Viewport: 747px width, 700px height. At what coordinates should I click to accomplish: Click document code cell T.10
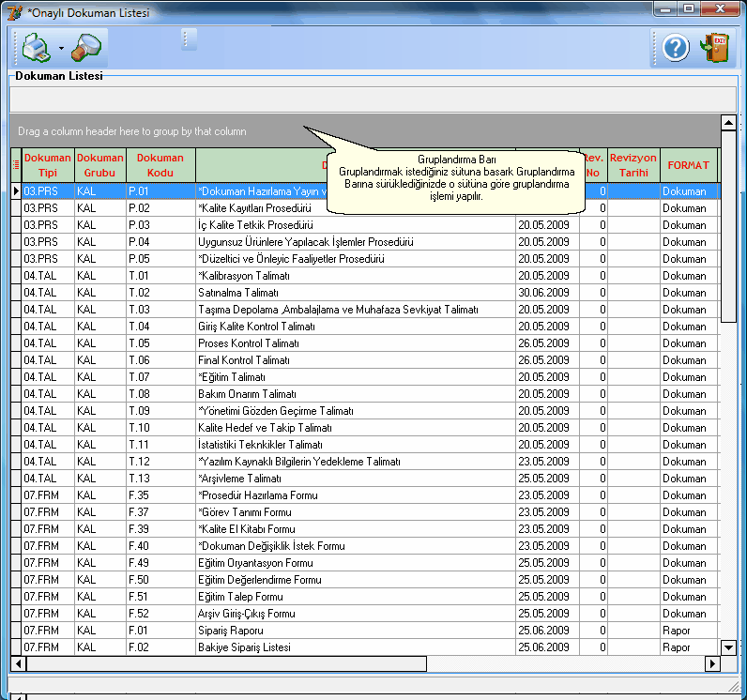click(x=160, y=428)
